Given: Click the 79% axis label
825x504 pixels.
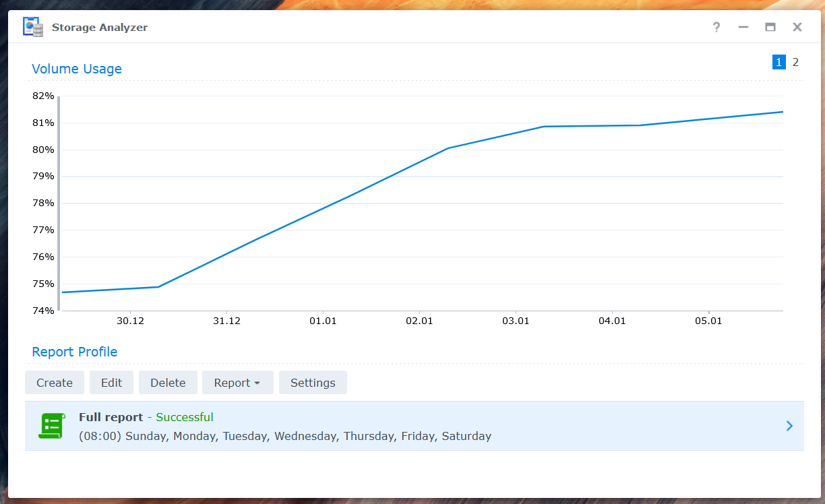Looking at the screenshot, I should (x=43, y=177).
